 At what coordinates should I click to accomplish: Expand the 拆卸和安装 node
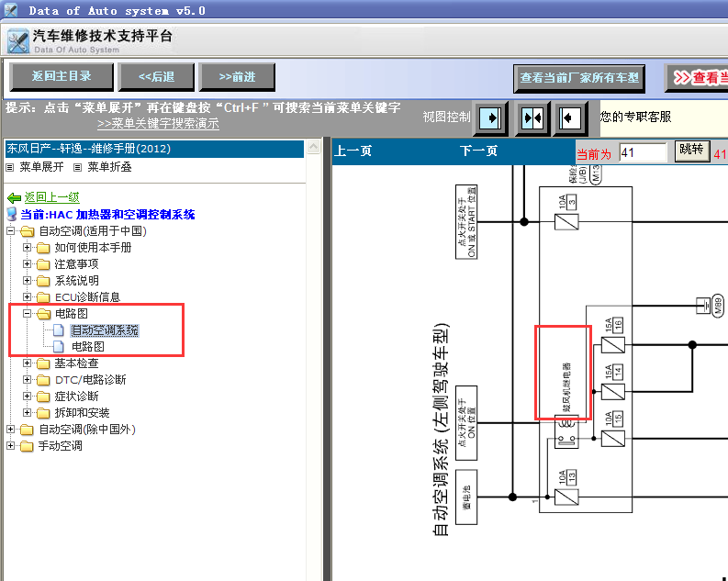[x=27, y=412]
